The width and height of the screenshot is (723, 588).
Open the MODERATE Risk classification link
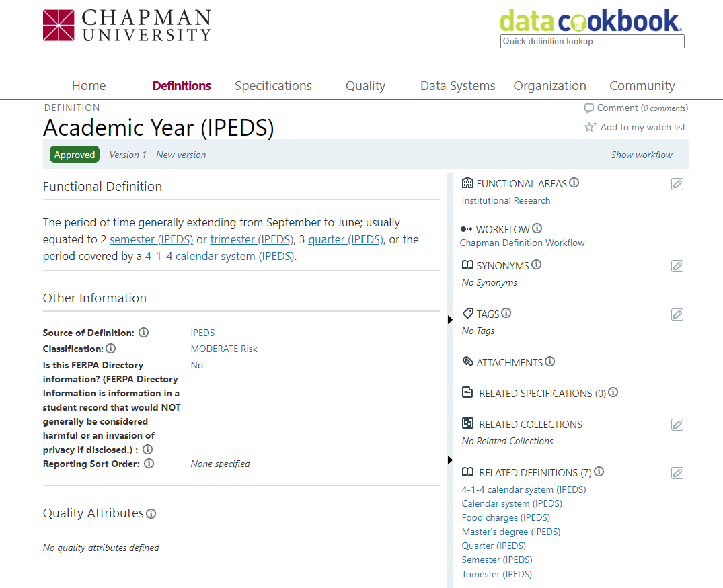[224, 349]
